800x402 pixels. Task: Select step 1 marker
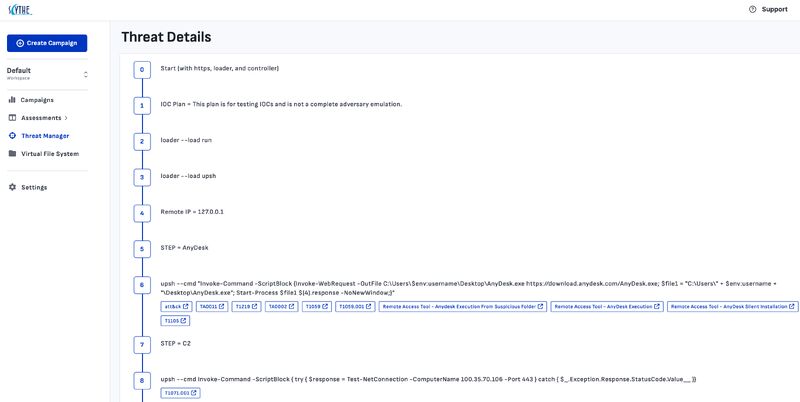(142, 106)
